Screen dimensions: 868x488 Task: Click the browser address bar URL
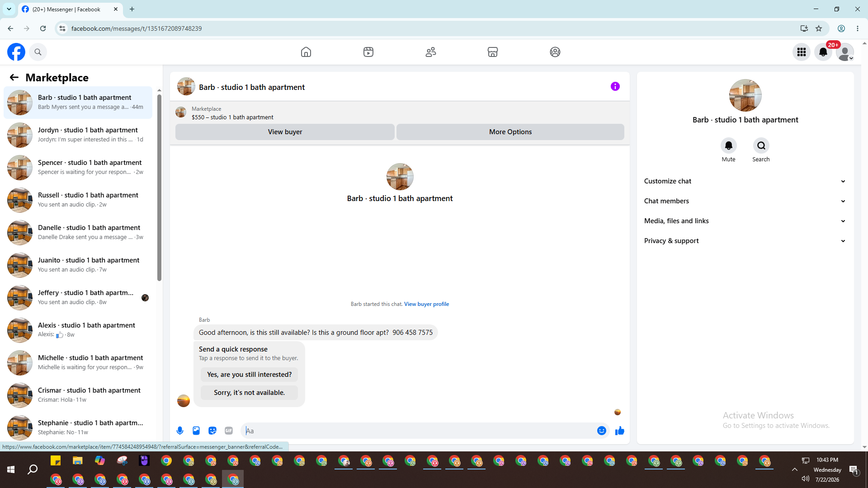(x=137, y=28)
